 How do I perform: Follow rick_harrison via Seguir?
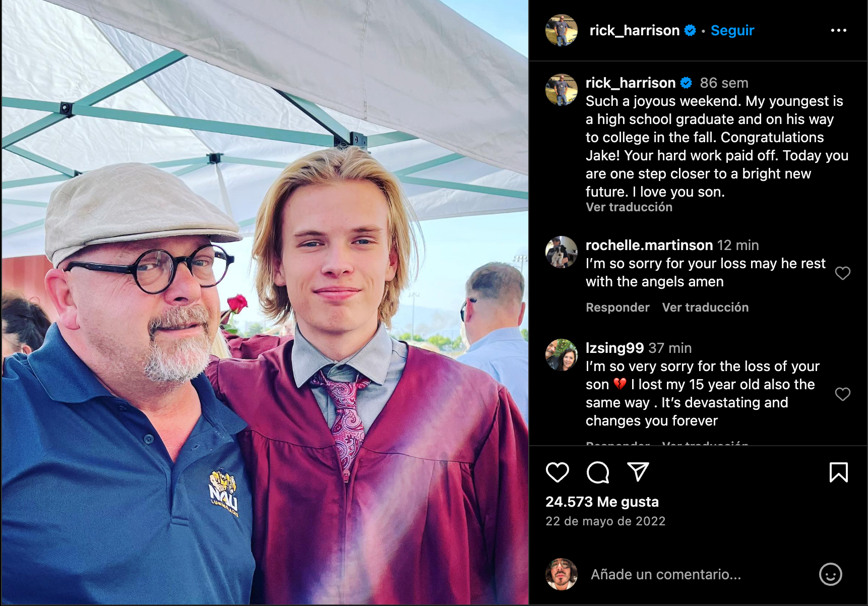[732, 30]
